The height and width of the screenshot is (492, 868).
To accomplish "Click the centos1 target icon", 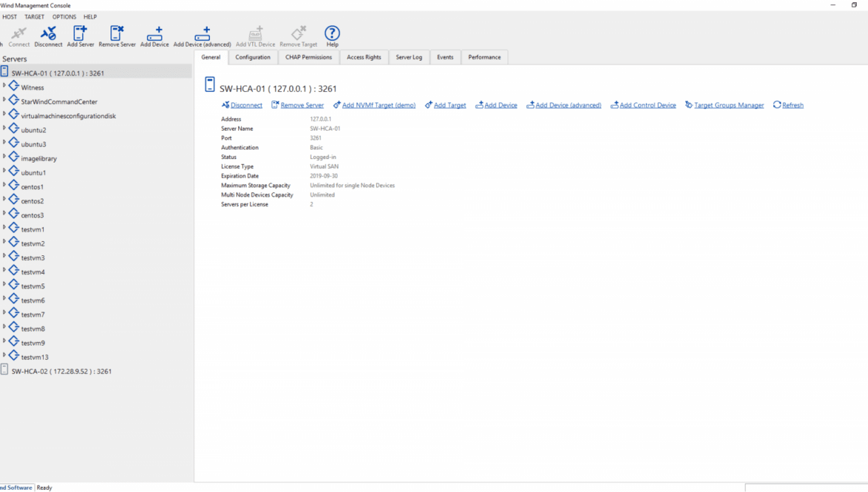I will [14, 186].
